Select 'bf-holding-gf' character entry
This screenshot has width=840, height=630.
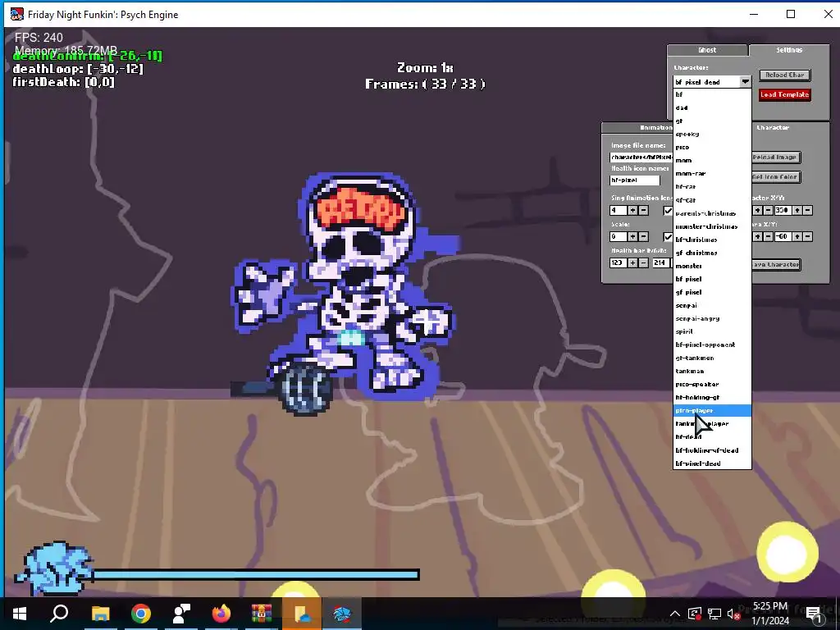click(x=712, y=397)
